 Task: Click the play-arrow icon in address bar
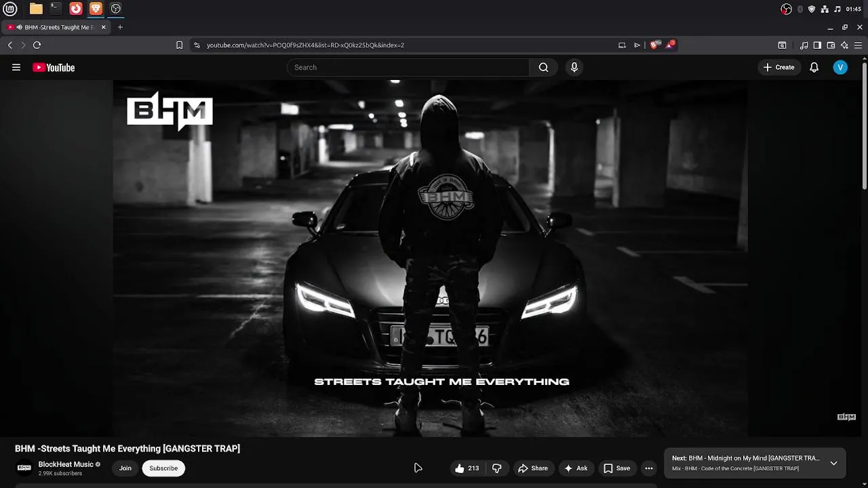pos(637,45)
